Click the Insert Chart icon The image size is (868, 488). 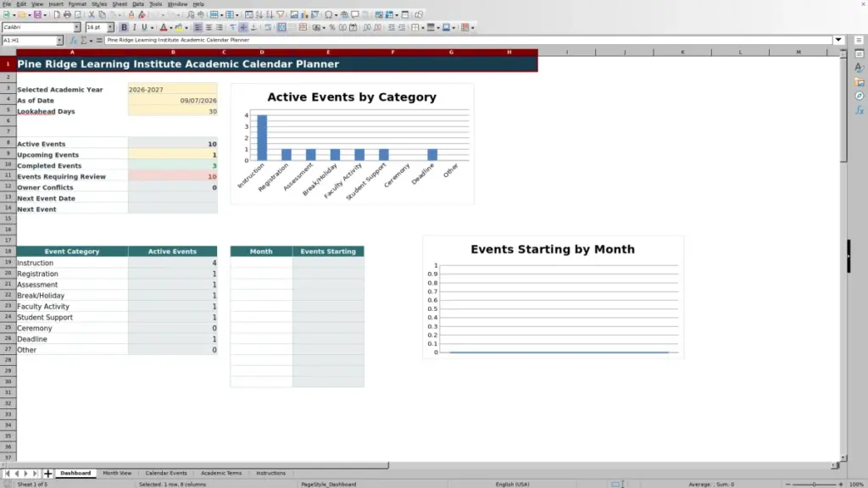click(x=304, y=15)
